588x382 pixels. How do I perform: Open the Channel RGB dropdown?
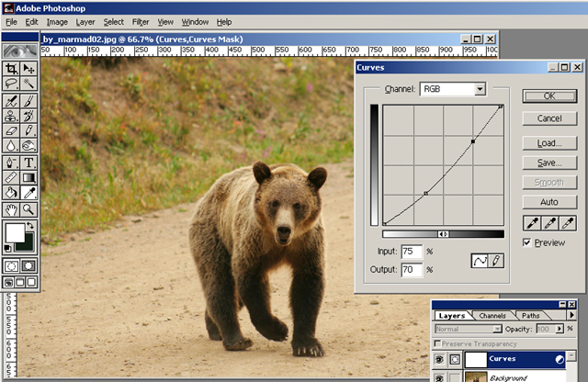tap(480, 89)
